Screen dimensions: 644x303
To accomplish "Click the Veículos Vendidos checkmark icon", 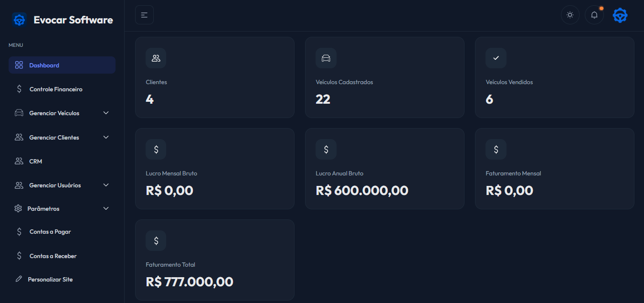I will pos(496,58).
